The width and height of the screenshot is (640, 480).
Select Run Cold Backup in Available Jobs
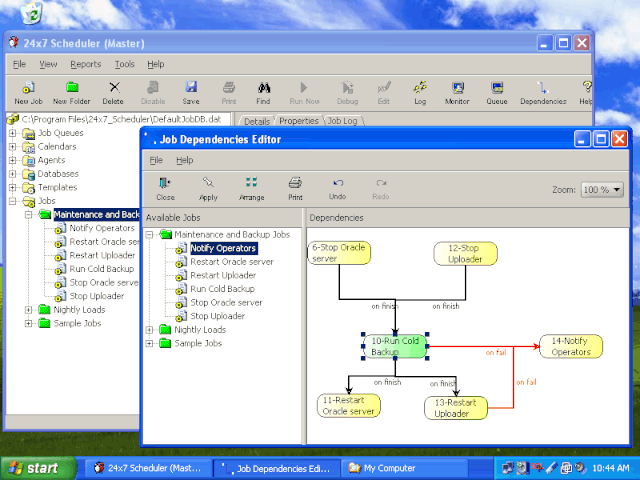222,289
